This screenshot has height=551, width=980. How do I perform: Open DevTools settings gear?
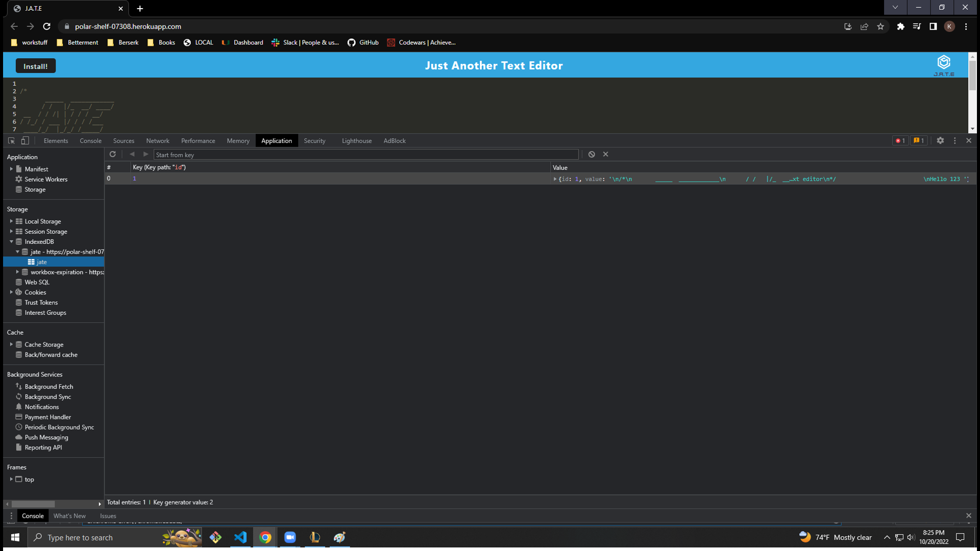pos(941,140)
